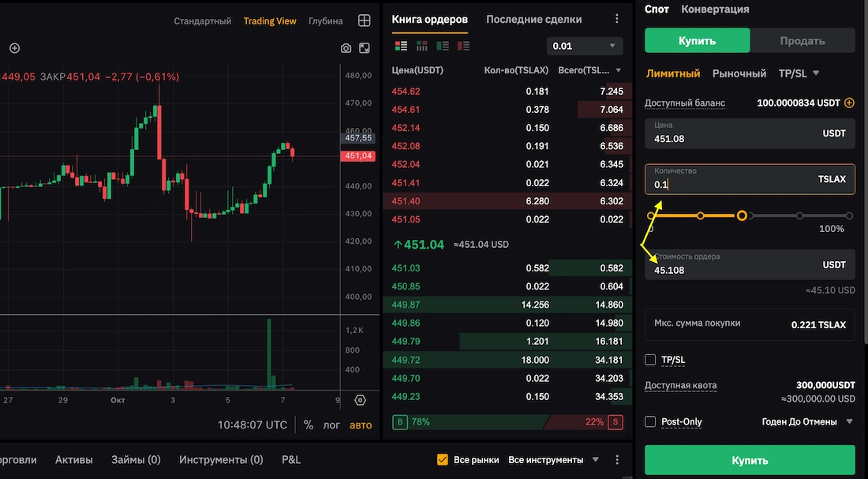
Task: Click the chart screenshot camera icon
Action: (346, 48)
